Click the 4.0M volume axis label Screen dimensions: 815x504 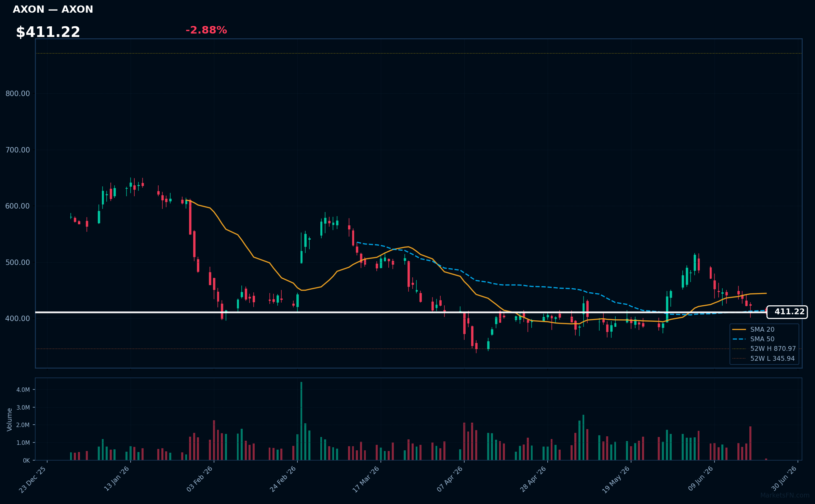coord(23,390)
